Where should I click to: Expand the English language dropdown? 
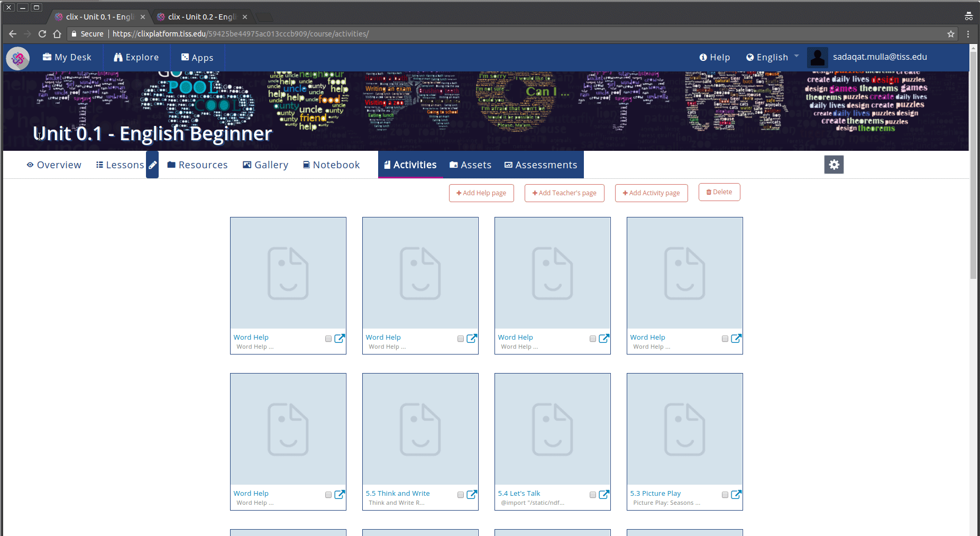click(772, 57)
